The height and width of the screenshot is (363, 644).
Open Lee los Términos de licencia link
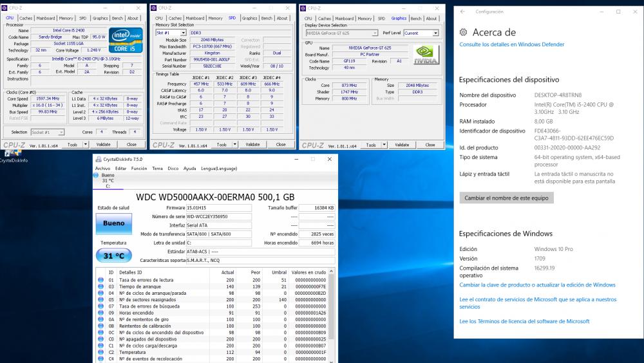coord(524,322)
